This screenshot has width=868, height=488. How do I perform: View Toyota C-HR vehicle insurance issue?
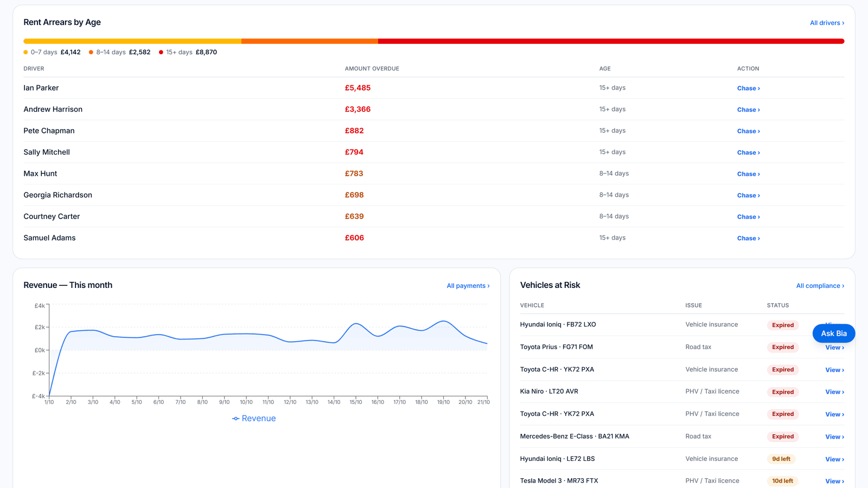(834, 370)
